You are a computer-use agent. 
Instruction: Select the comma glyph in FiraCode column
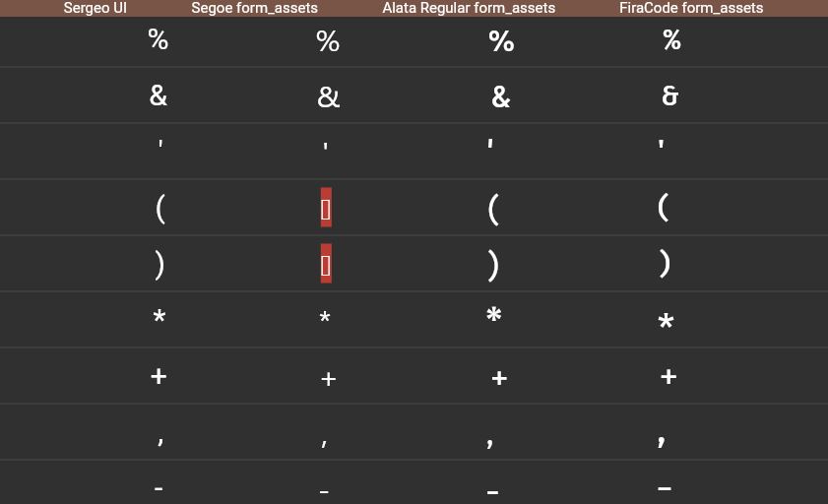(662, 441)
